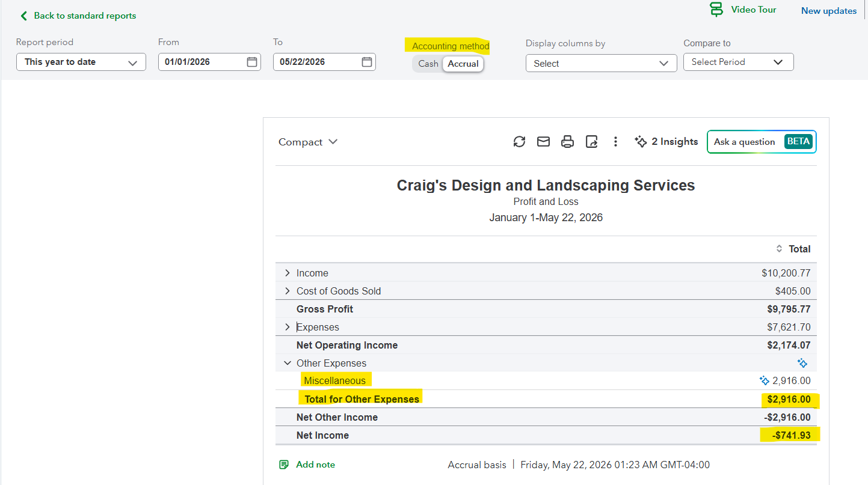Viewport: 868px width, 485px height.
Task: Expand the Expenses row
Action: 287,327
